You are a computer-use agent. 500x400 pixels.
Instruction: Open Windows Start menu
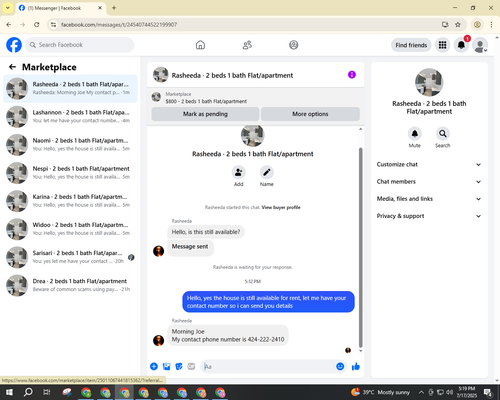pos(9,392)
